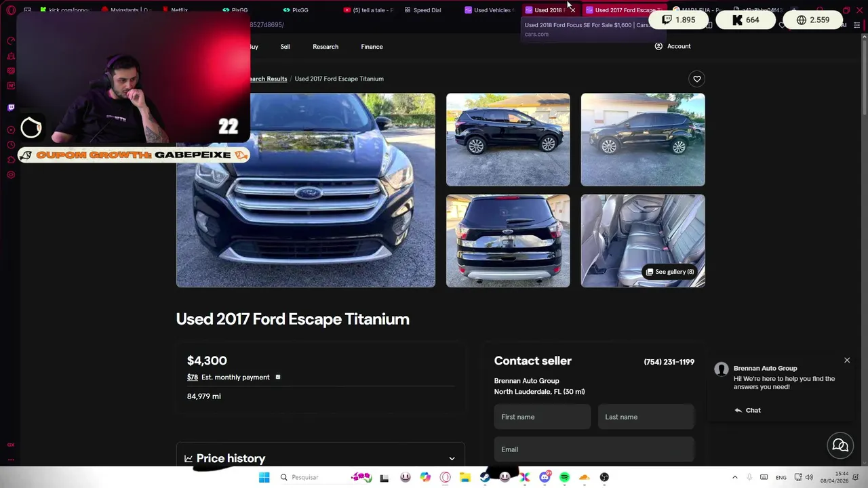Open Spotify from the taskbar
This screenshot has width=868, height=488.
click(564, 477)
